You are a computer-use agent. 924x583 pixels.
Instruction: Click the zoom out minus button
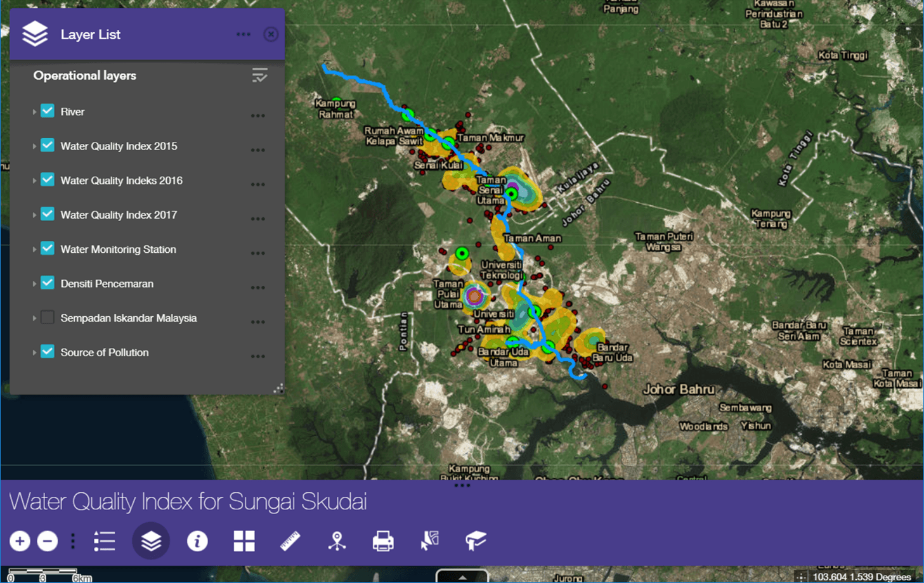point(48,541)
